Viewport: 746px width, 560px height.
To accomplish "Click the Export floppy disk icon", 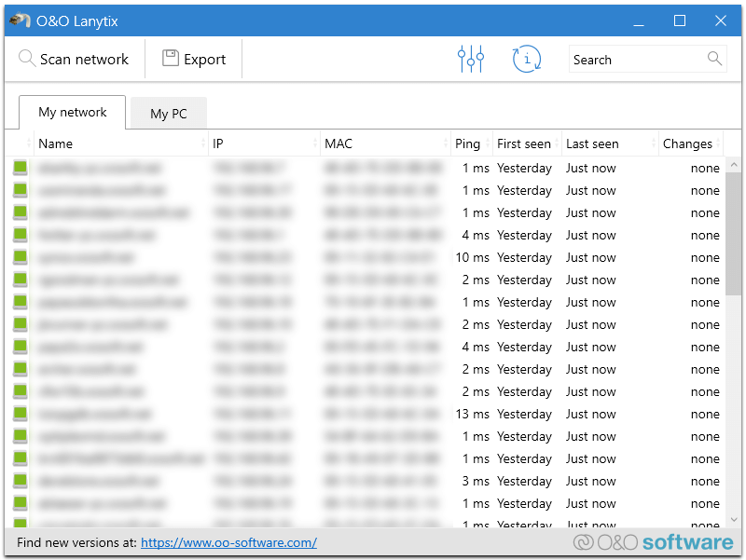I will click(171, 58).
